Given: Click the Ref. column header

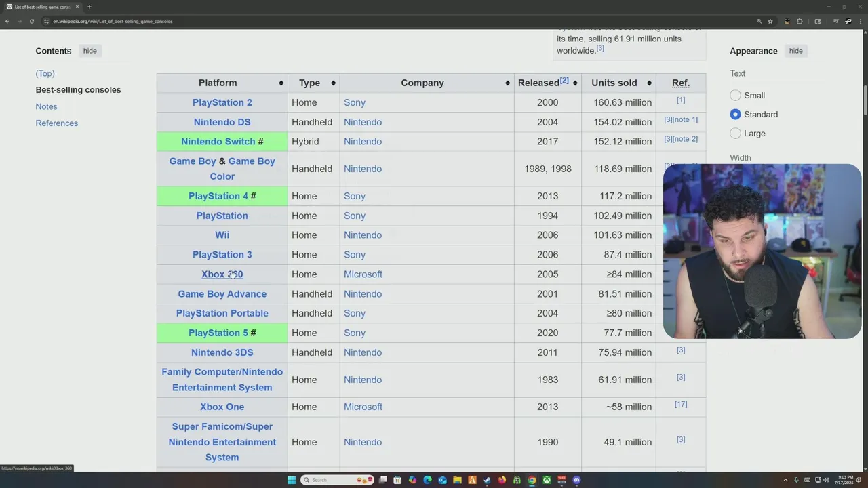Looking at the screenshot, I should tap(681, 83).
